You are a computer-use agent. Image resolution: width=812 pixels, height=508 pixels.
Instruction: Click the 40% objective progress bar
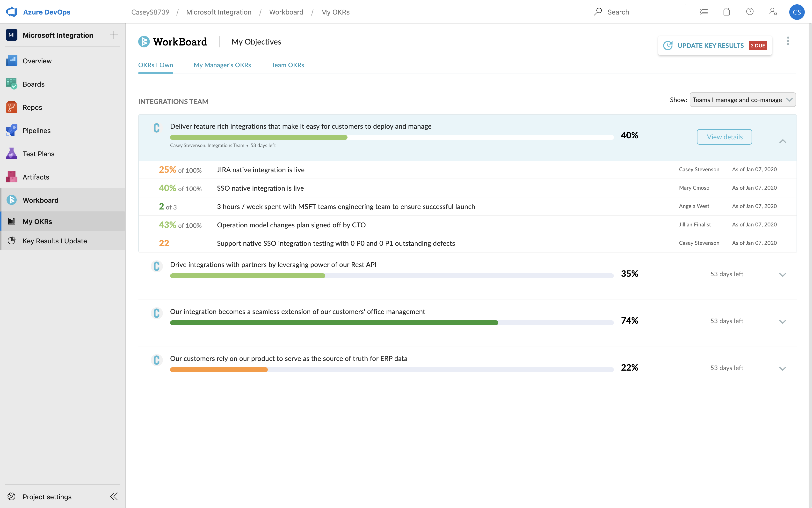[x=391, y=137]
